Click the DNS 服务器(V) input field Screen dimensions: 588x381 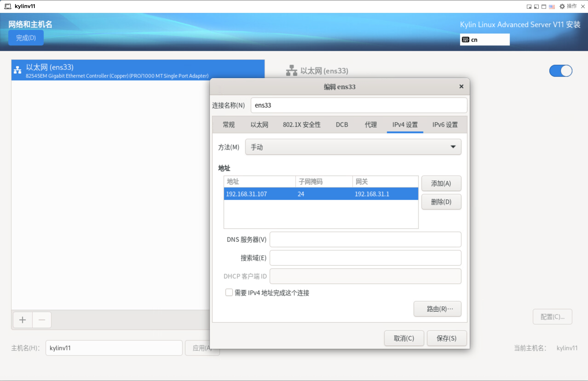point(365,239)
